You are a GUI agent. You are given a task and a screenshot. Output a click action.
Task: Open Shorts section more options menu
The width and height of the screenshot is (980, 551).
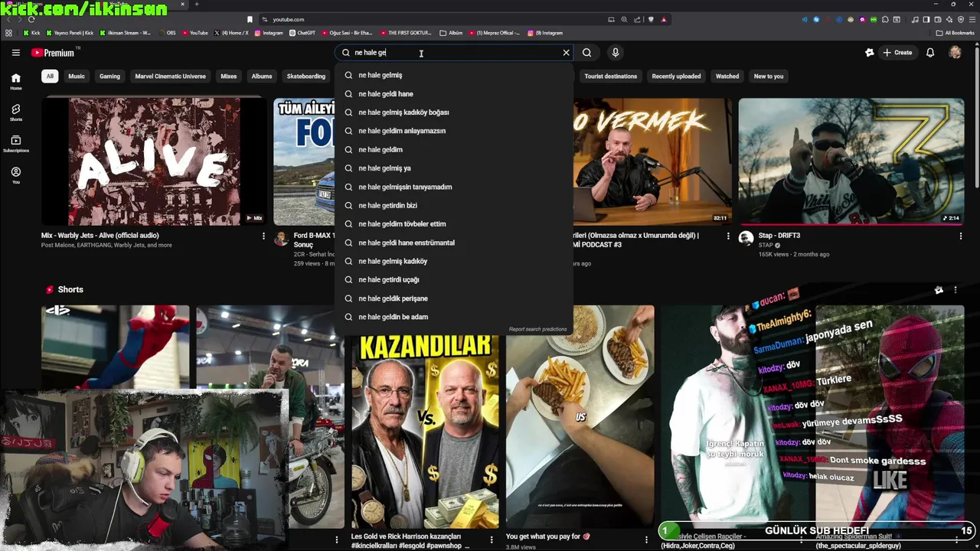[x=955, y=290]
